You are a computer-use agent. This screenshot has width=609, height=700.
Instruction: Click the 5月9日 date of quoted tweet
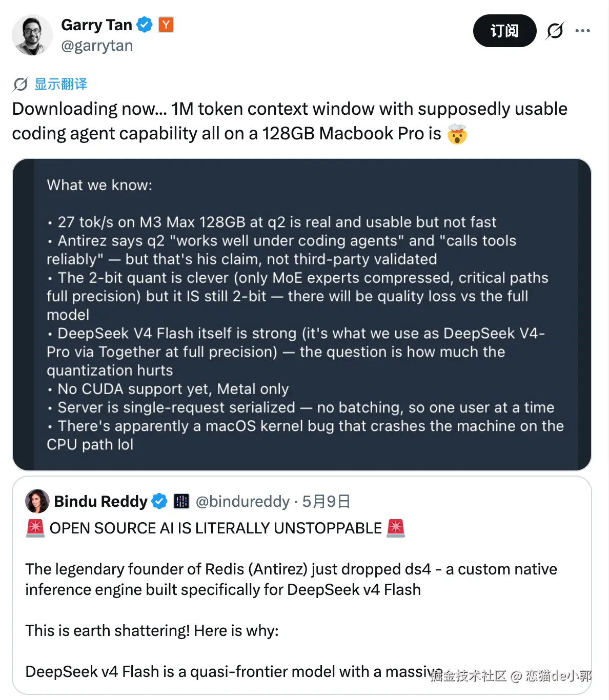[x=326, y=501]
